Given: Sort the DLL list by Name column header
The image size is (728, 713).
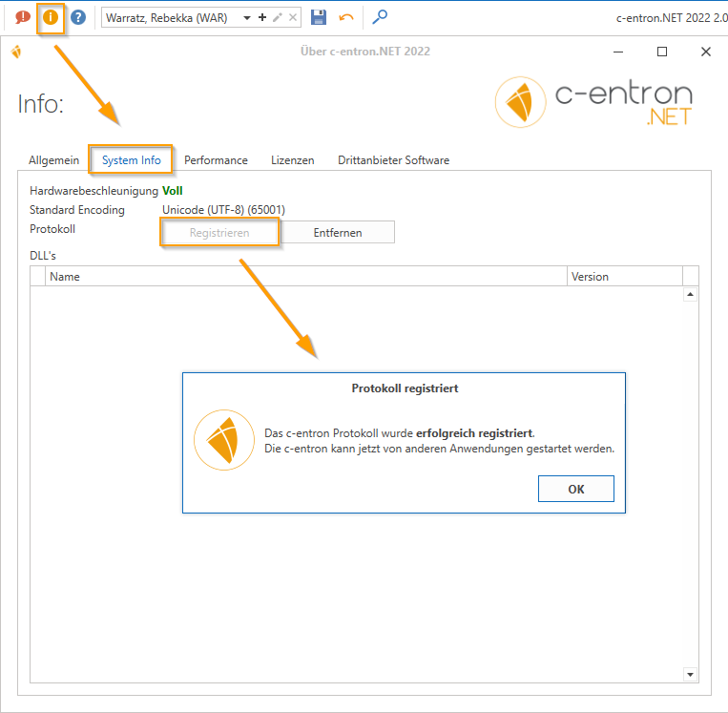Looking at the screenshot, I should tap(305, 277).
